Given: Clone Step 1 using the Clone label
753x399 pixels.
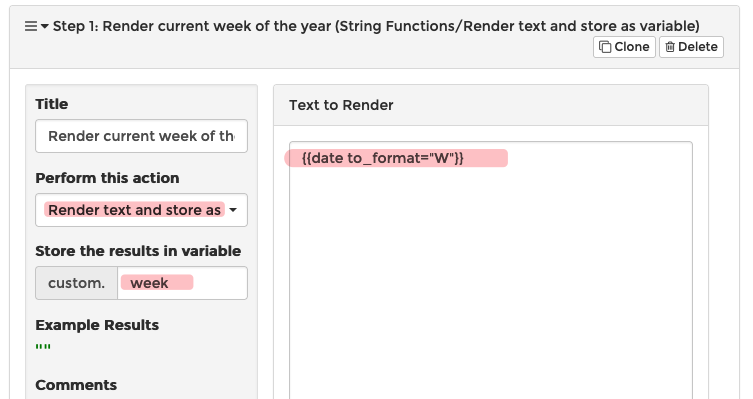Looking at the screenshot, I should click(x=632, y=47).
